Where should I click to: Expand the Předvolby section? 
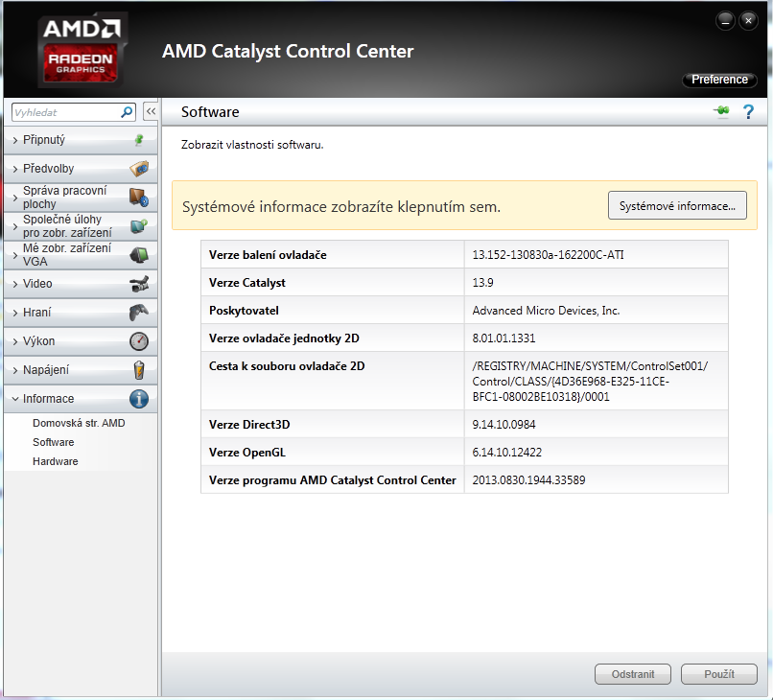pyautogui.click(x=81, y=169)
